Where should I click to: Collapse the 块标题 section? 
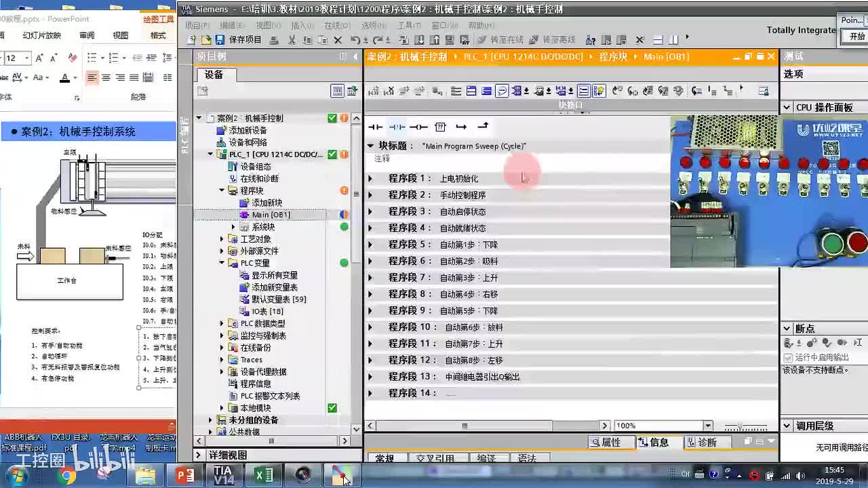[x=370, y=146]
